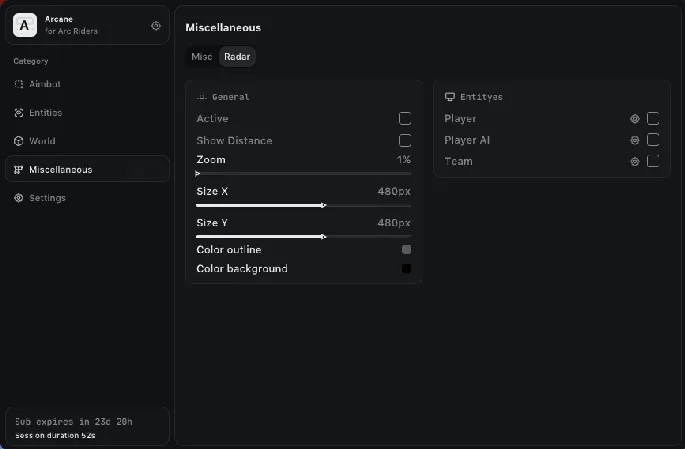This screenshot has height=449, width=685.
Task: Click the Settings gear icon
Action: tap(19, 198)
